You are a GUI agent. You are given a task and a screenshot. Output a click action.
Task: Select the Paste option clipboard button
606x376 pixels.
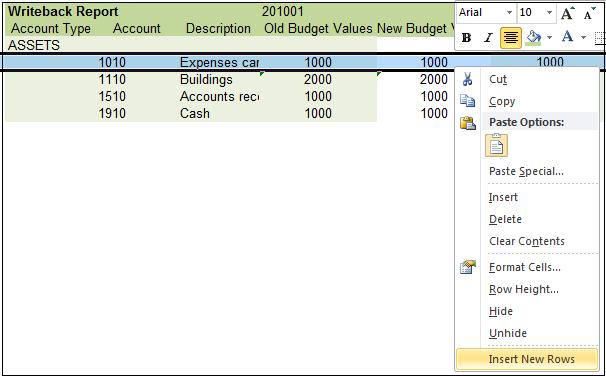pos(497,145)
